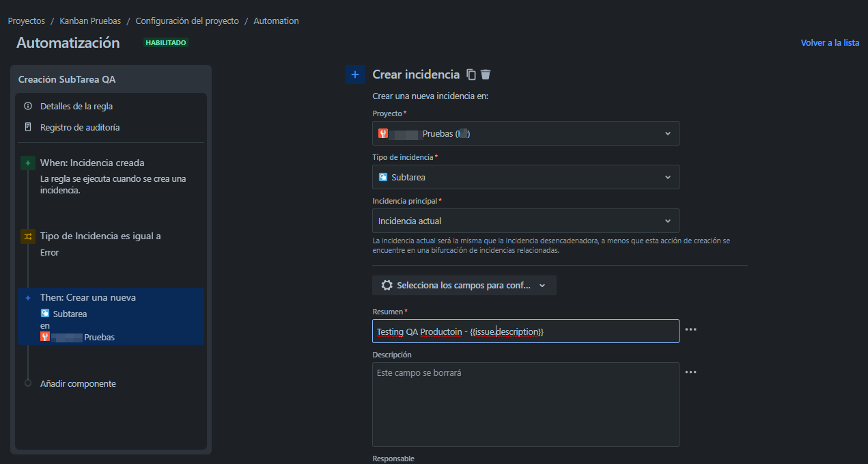
Task: Click the Automatización page title
Action: click(x=68, y=42)
